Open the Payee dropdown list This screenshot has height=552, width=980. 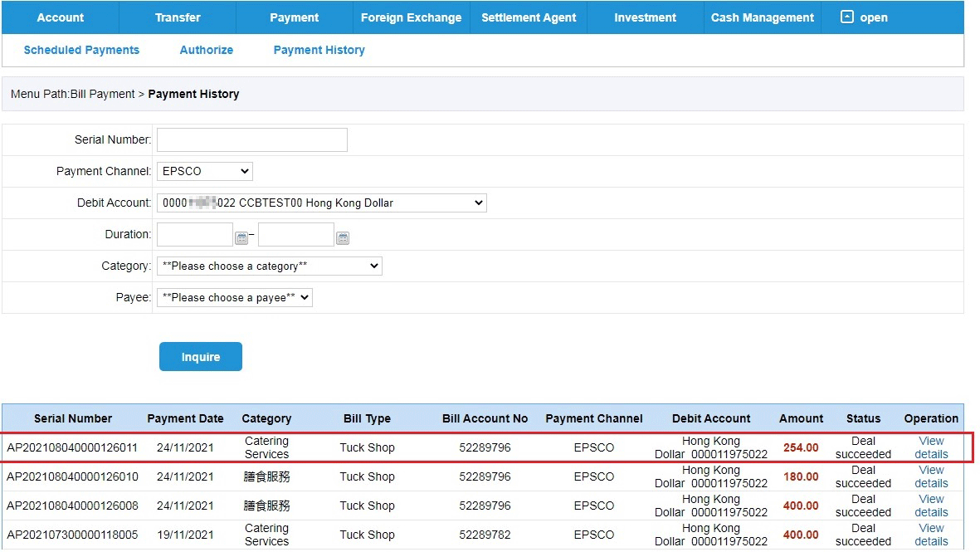pyautogui.click(x=234, y=297)
